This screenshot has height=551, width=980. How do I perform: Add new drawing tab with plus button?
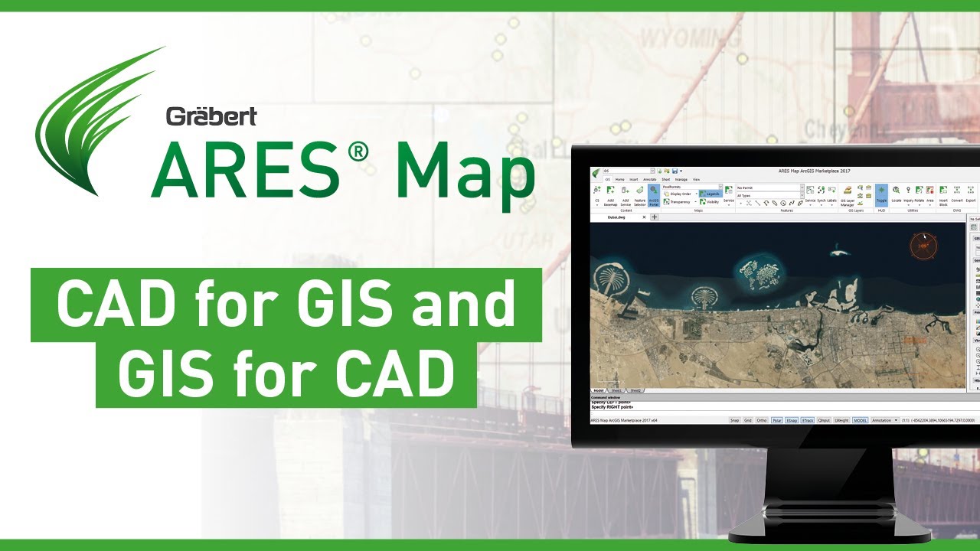pyautogui.click(x=655, y=217)
